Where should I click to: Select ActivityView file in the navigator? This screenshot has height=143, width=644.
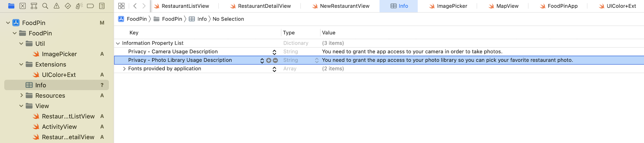[x=59, y=127]
